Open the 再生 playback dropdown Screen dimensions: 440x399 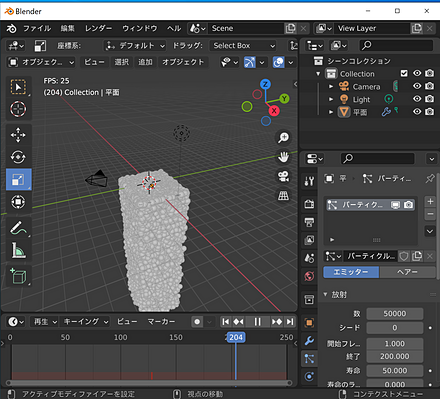pos(44,322)
